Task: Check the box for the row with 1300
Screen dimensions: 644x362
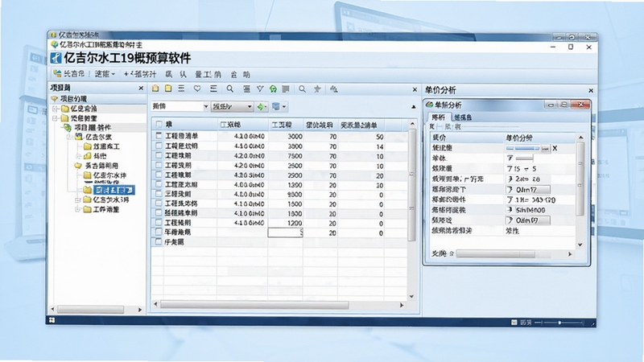Action: pos(159,185)
